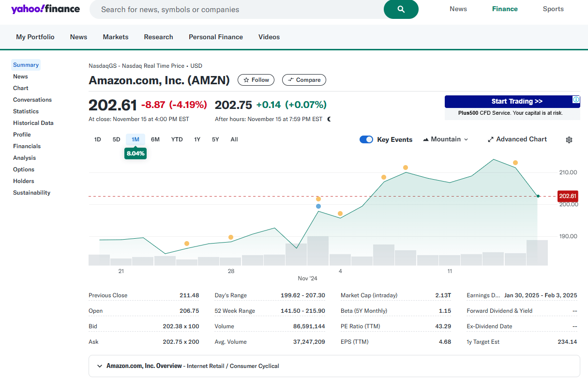This screenshot has width=588, height=382.
Task: Click the Market Cap value 2.13T
Action: (443, 295)
